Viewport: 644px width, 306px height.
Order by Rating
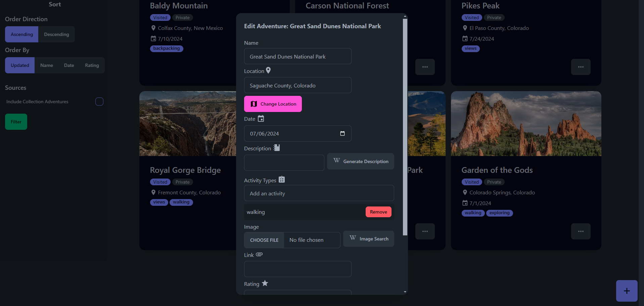(92, 65)
